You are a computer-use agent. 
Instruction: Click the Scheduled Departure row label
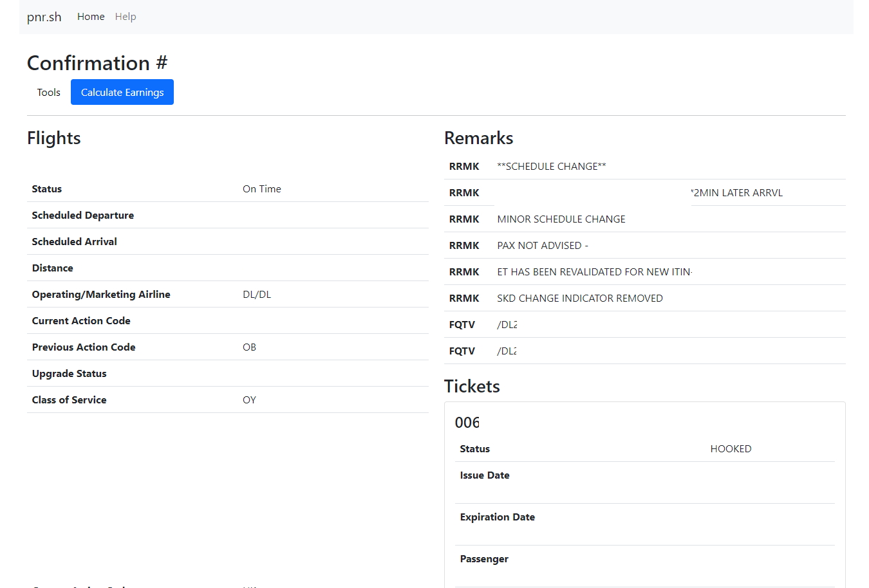coord(83,216)
